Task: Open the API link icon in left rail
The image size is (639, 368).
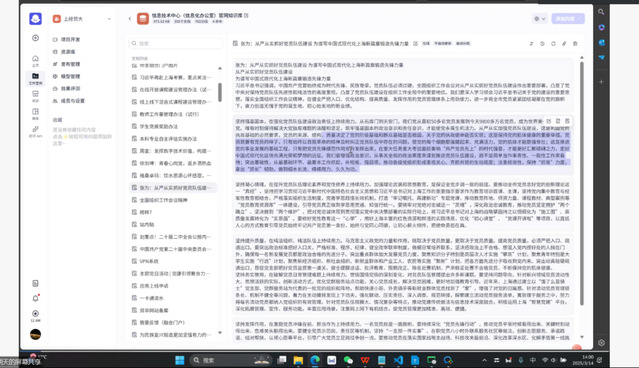Action: point(35,131)
